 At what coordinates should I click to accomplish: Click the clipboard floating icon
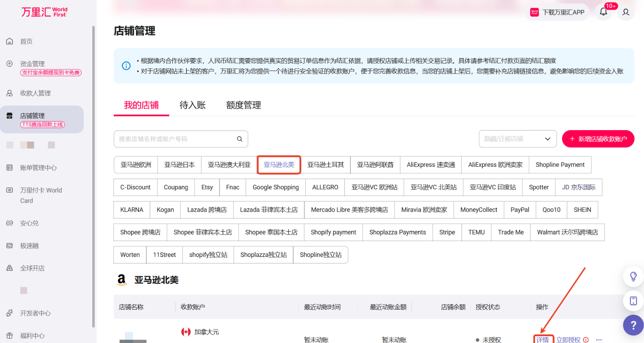click(633, 301)
